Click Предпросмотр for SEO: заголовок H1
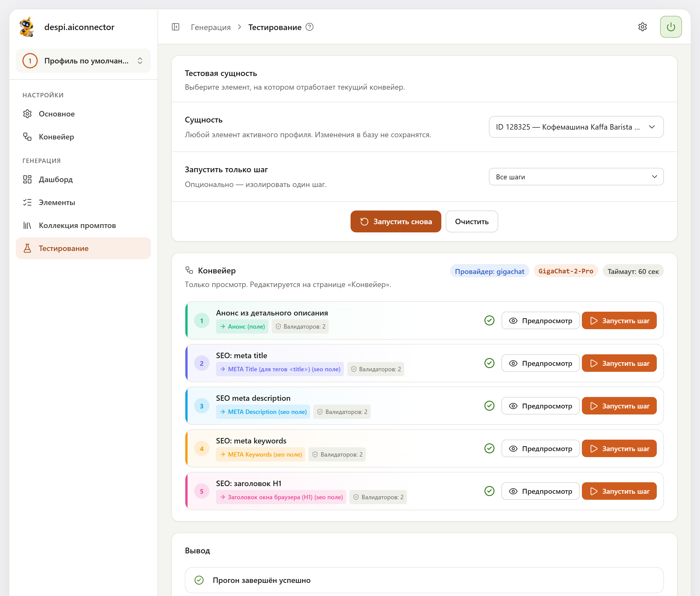 (540, 491)
